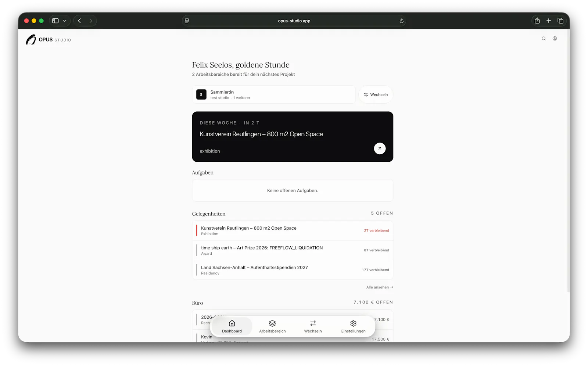Click the 7.100 € OFFEN total
This screenshot has width=588, height=366.
point(373,302)
